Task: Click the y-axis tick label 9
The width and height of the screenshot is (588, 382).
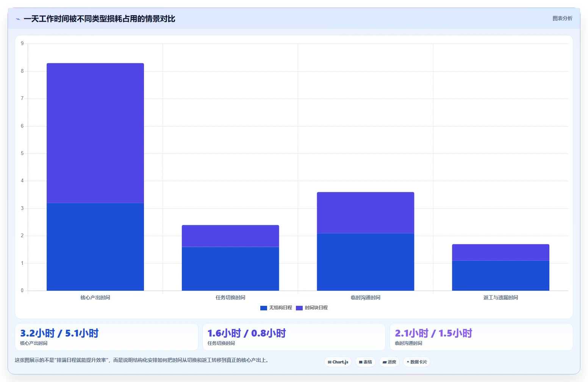Action: coord(22,44)
